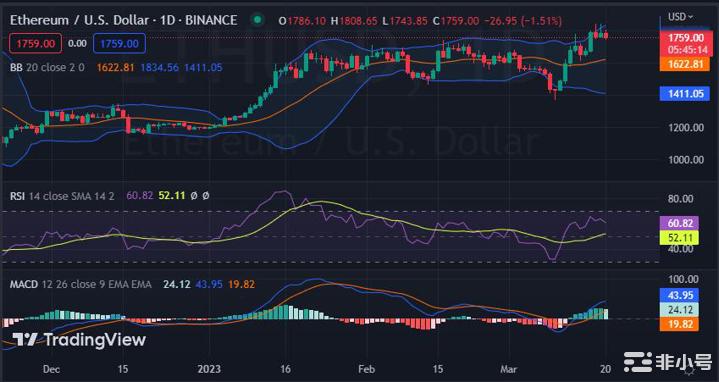The image size is (719, 382).
Task: Click the green market status dot
Action: [x=258, y=20]
